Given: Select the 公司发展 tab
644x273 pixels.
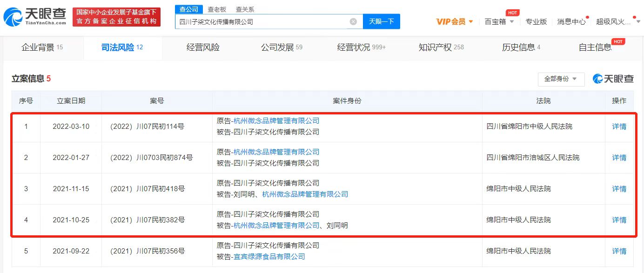Looking at the screenshot, I should coord(282,47).
